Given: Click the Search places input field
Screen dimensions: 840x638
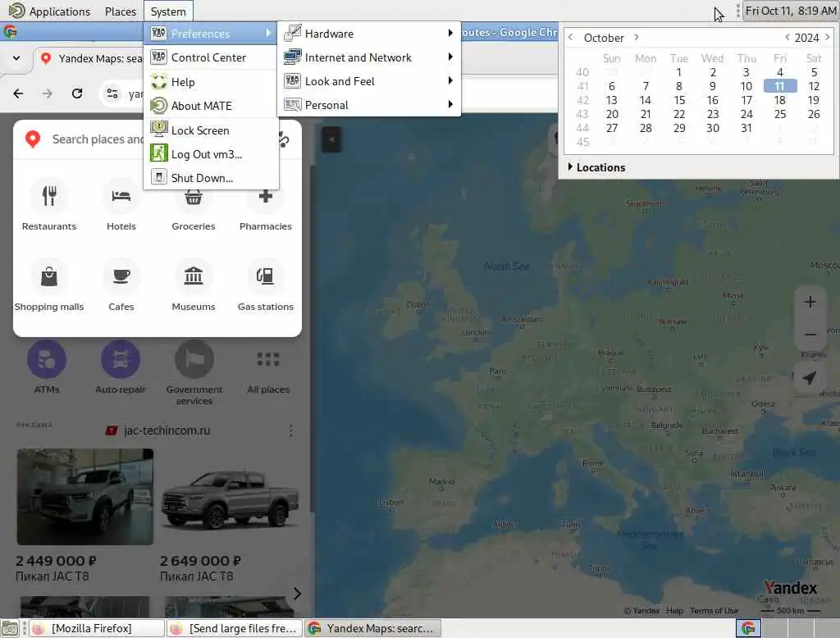Looking at the screenshot, I should (97, 139).
